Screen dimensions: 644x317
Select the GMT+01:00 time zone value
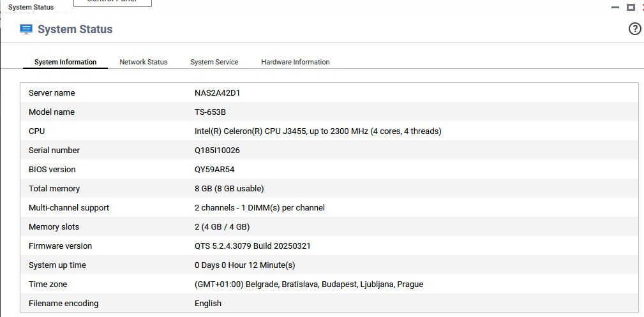click(x=308, y=284)
